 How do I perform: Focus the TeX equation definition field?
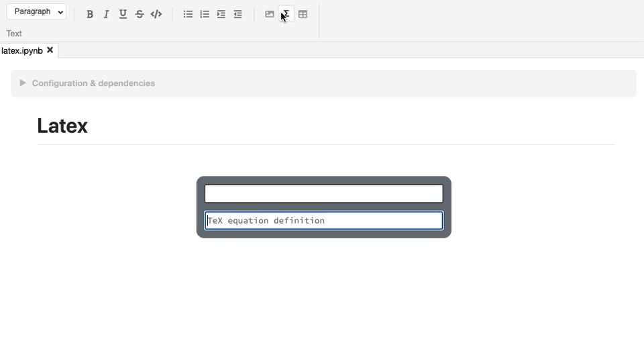point(323,221)
